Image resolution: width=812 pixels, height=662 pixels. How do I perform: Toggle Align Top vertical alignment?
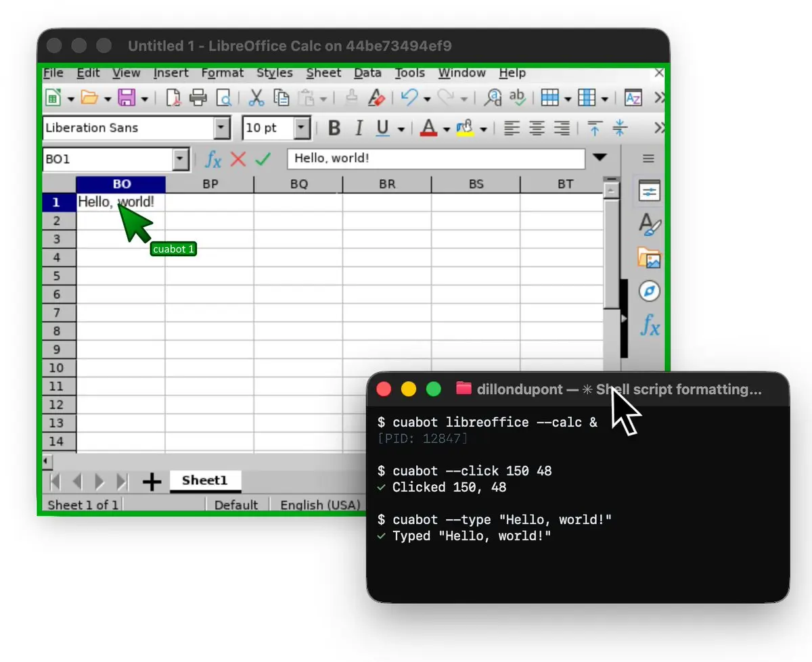pyautogui.click(x=595, y=128)
